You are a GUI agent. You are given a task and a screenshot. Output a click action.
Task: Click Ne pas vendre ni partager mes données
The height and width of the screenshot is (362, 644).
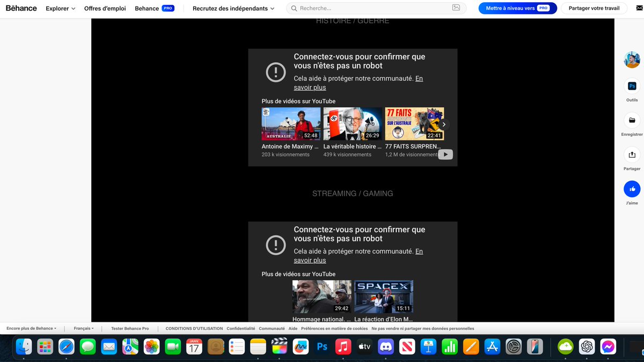pyautogui.click(x=423, y=328)
